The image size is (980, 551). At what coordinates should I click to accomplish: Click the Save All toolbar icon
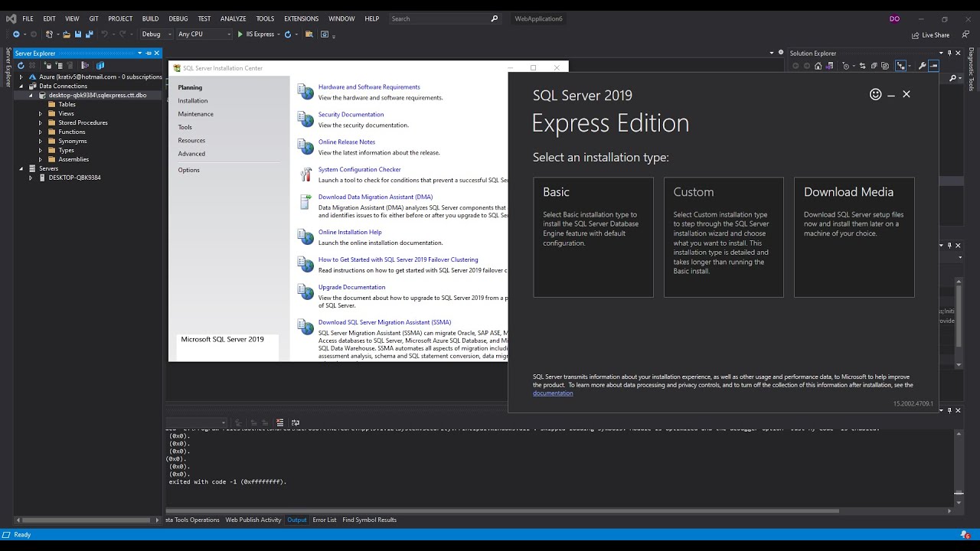click(x=89, y=34)
